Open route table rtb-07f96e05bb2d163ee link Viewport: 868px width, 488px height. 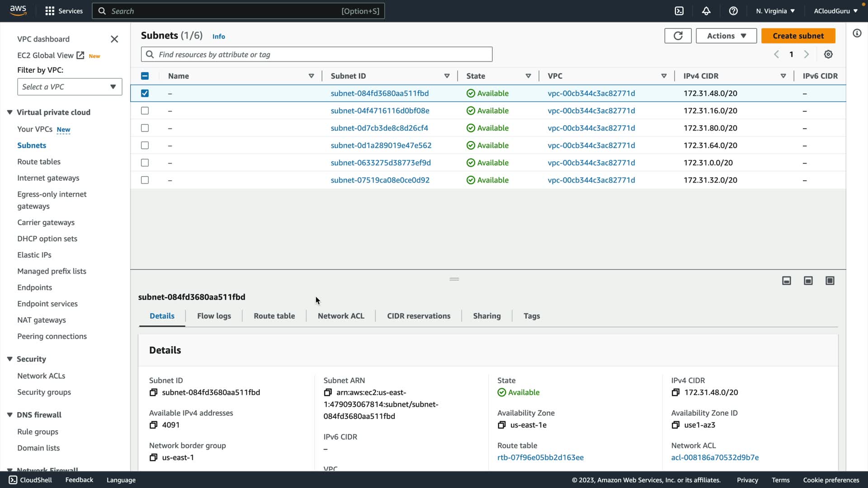(540, 457)
